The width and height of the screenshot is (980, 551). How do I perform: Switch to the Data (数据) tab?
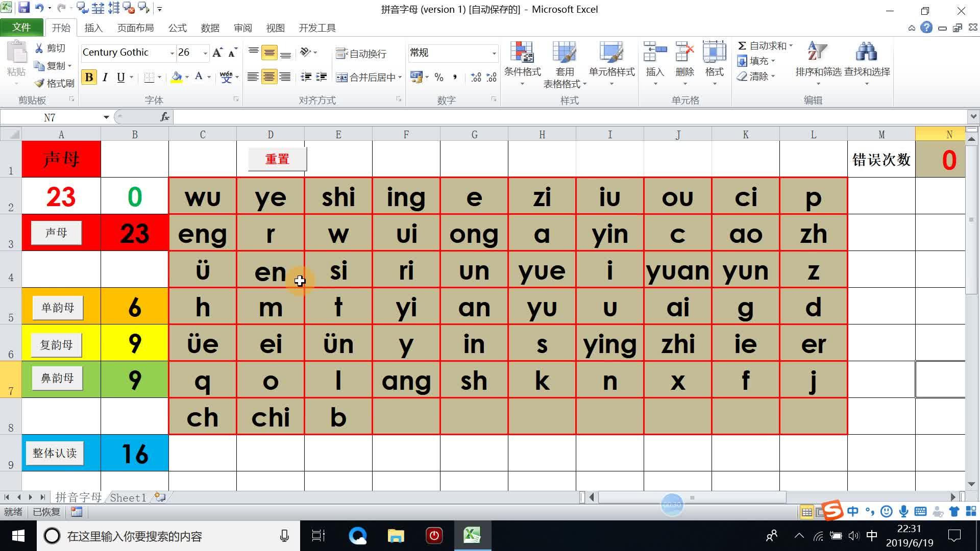click(210, 28)
